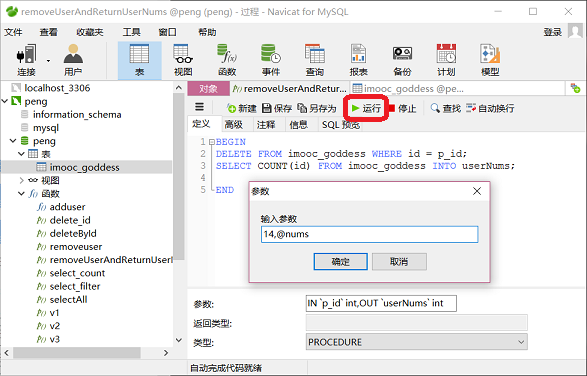587x376 pixels.
Task: Open the Model (模型) toolbar icon
Action: click(490, 60)
